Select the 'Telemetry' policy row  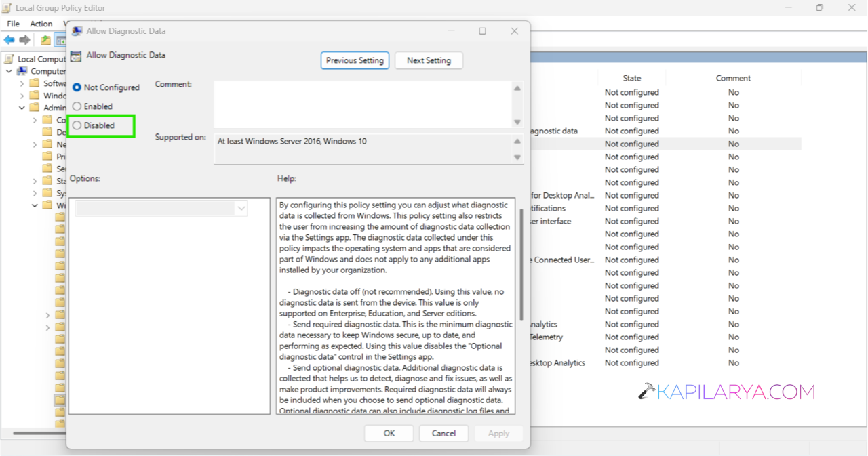pyautogui.click(x=665, y=337)
